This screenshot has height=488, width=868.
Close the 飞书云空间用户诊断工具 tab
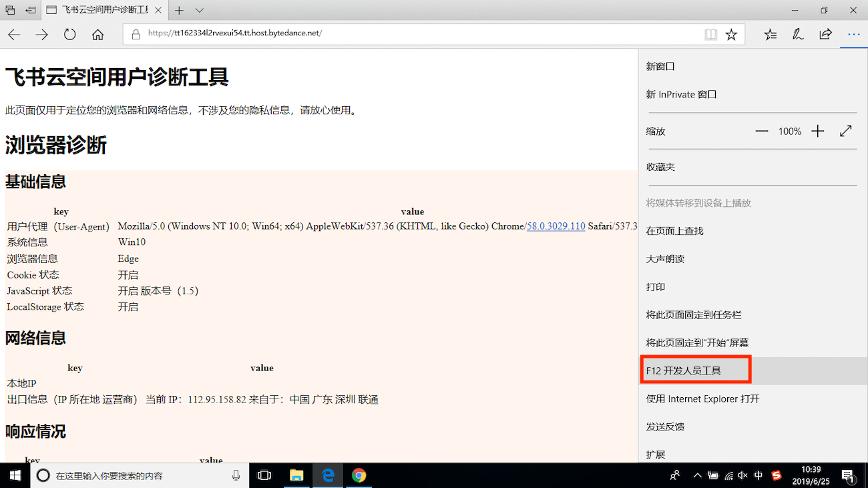click(157, 11)
